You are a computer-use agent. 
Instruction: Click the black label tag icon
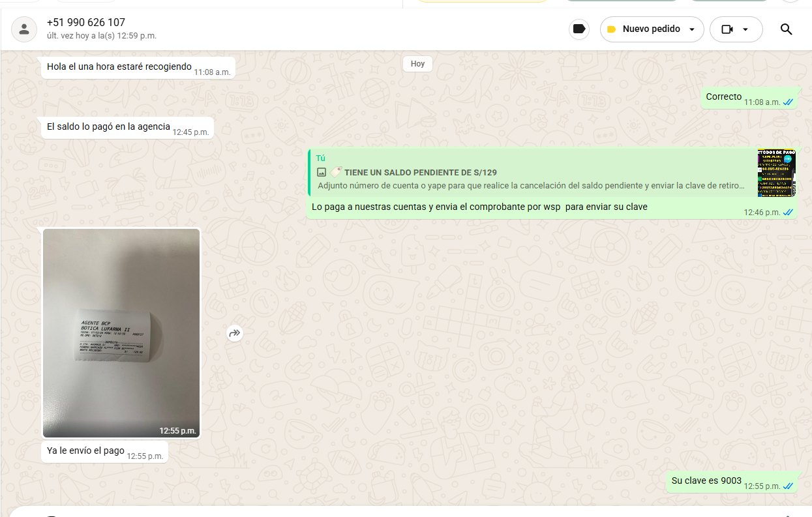(x=579, y=29)
